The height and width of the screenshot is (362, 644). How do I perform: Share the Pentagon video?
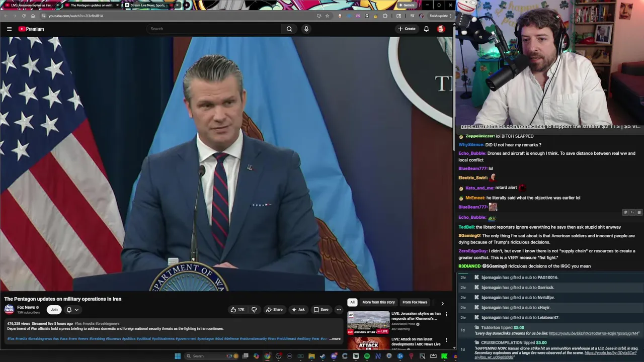pos(274,309)
